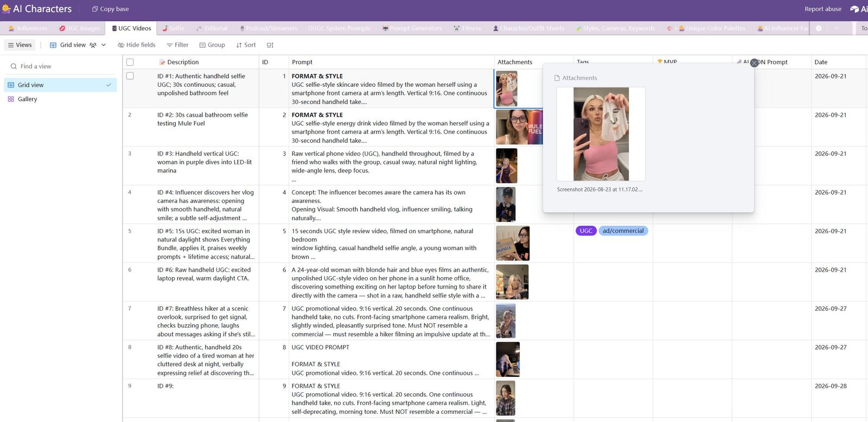The width and height of the screenshot is (868, 422).
Task: Click the bundle box thumbnail in row 5
Action: point(513,243)
